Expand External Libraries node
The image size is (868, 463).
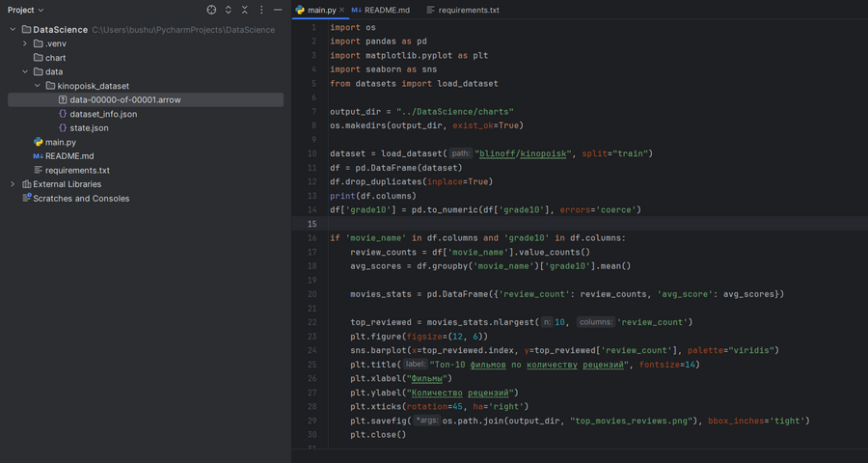(x=12, y=184)
